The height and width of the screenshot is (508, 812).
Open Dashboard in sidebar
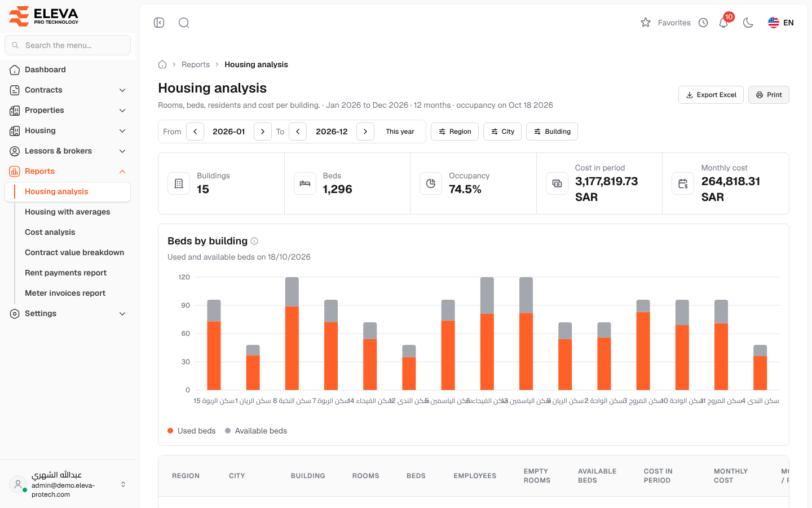[x=68, y=69]
